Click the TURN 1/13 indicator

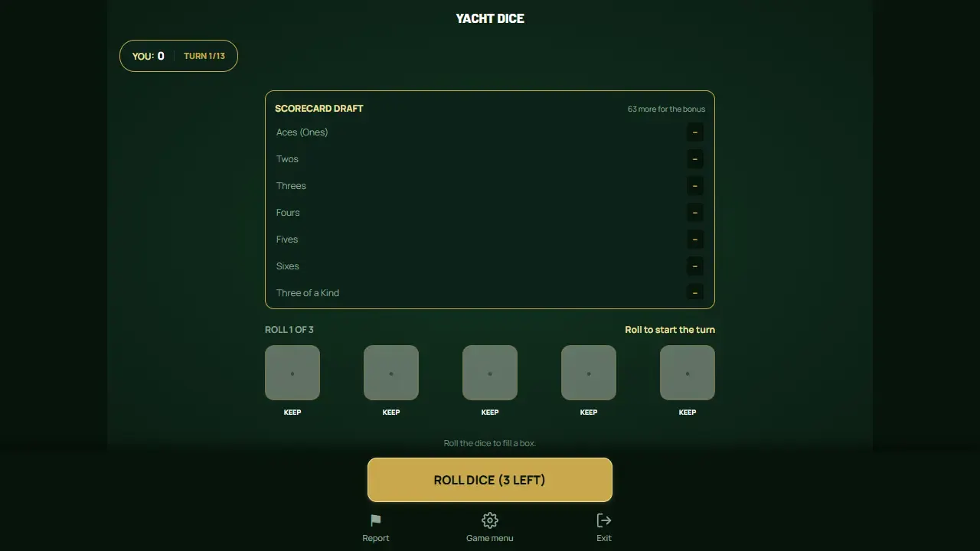coord(204,56)
